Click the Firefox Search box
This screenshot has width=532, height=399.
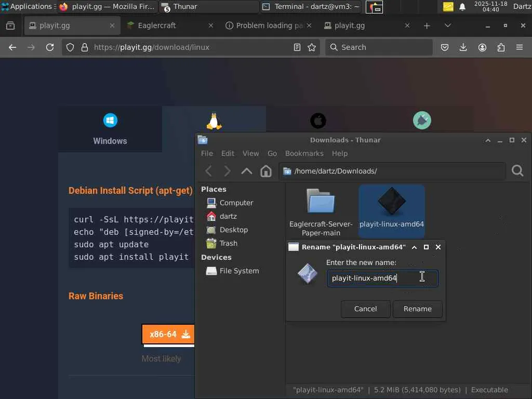379,47
